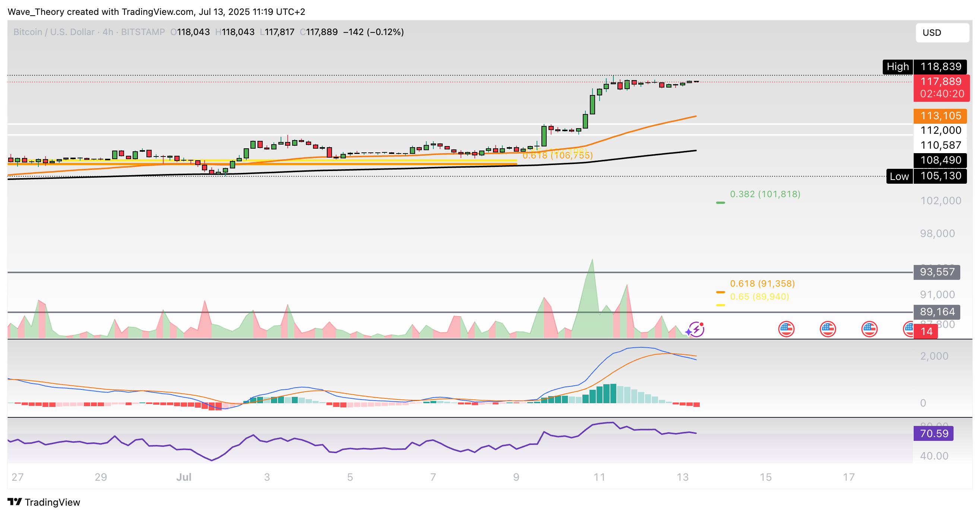Click the partially hidden fourth US flag icon
Viewport: 980px width, 515px height.
[908, 329]
